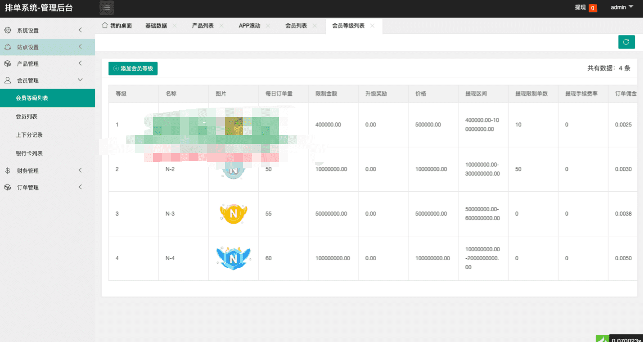The width and height of the screenshot is (644, 342).
Task: Click the green refresh icon button
Action: (626, 42)
